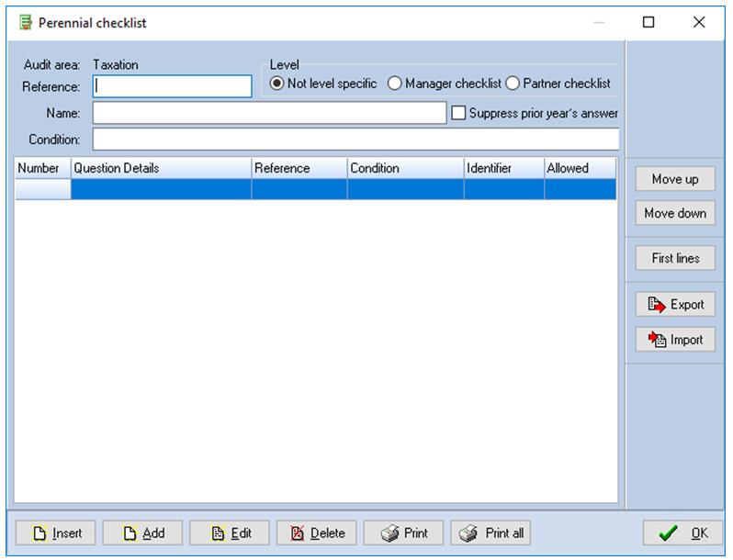Click into the Condition text field
This screenshot has width=733, height=560.
pos(355,140)
